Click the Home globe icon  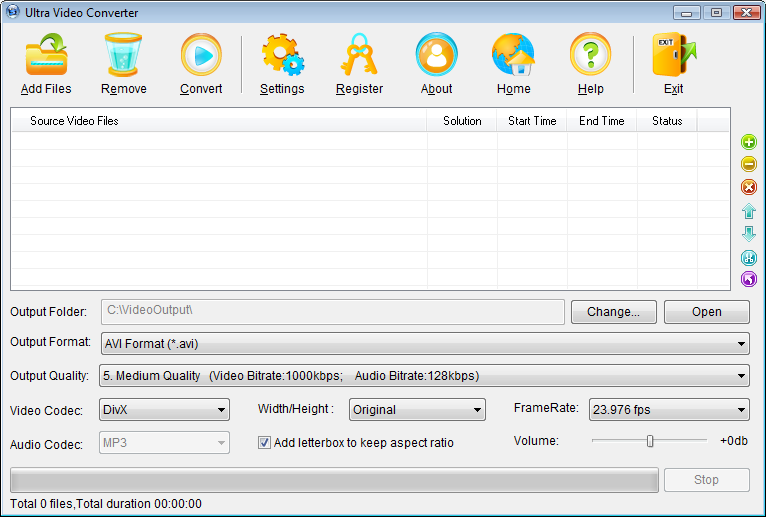point(513,54)
